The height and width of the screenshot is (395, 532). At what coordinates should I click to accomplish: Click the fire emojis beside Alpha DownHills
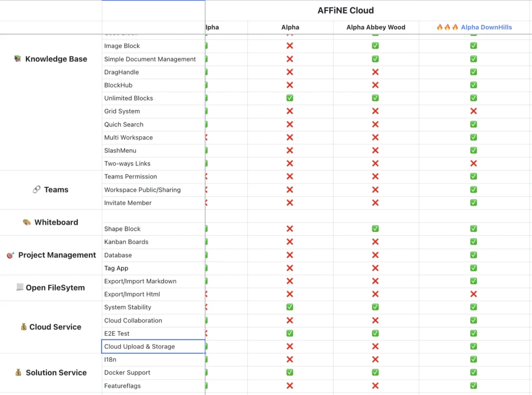click(447, 27)
